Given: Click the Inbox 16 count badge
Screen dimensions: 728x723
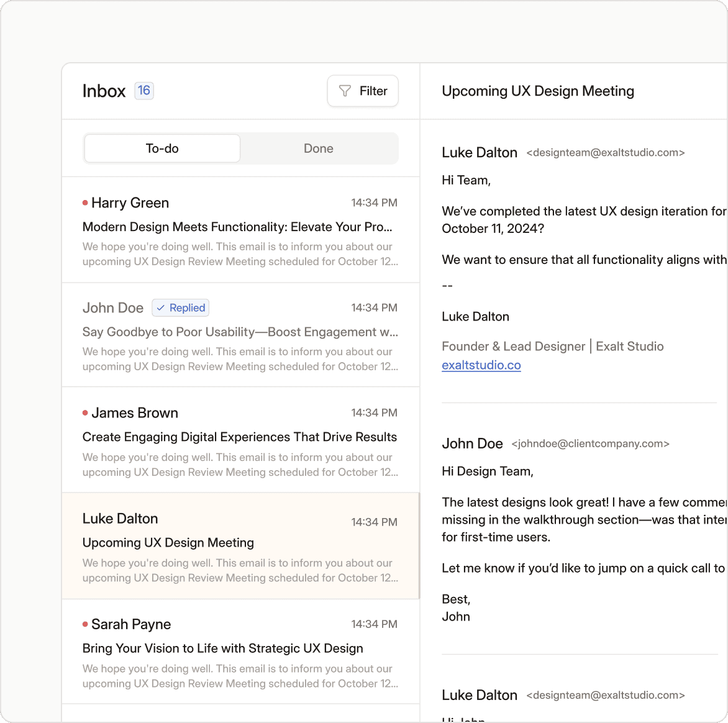Looking at the screenshot, I should [144, 91].
